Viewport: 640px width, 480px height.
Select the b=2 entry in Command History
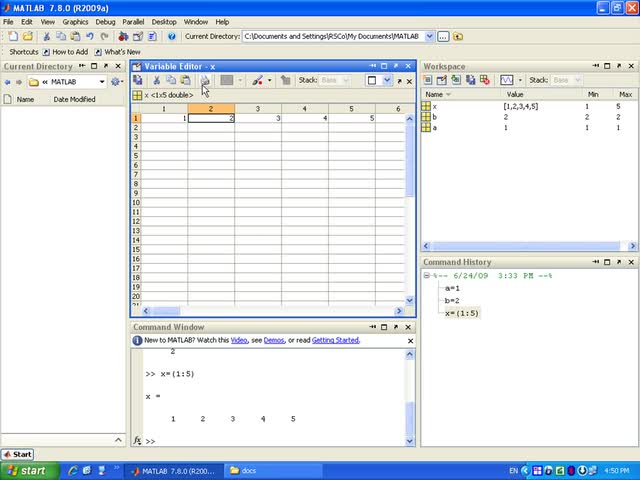452,300
